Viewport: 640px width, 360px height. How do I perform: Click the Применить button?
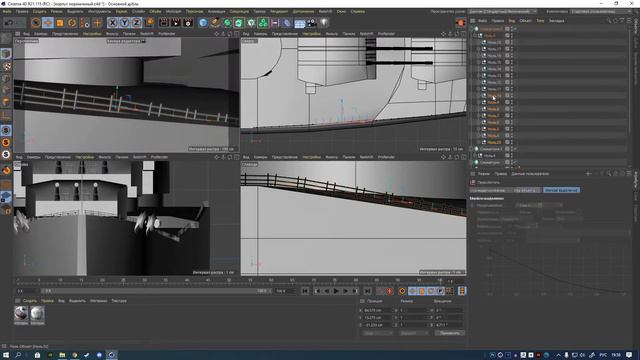point(449,333)
